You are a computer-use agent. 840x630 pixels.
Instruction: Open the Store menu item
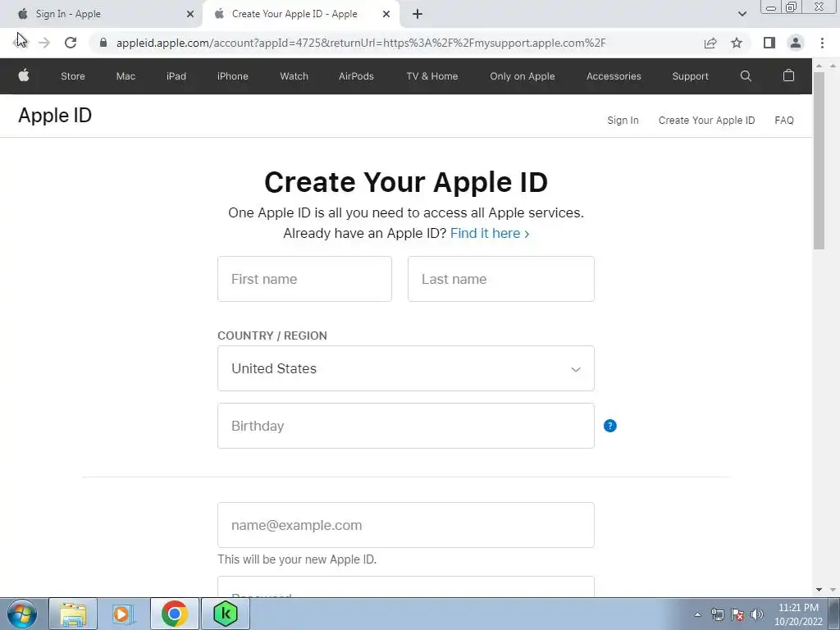coord(73,76)
